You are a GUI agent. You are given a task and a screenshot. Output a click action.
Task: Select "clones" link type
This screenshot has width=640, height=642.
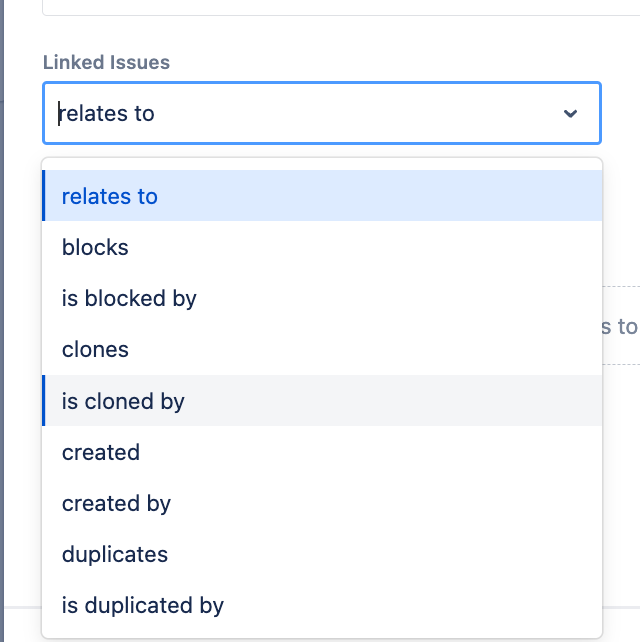click(x=95, y=350)
